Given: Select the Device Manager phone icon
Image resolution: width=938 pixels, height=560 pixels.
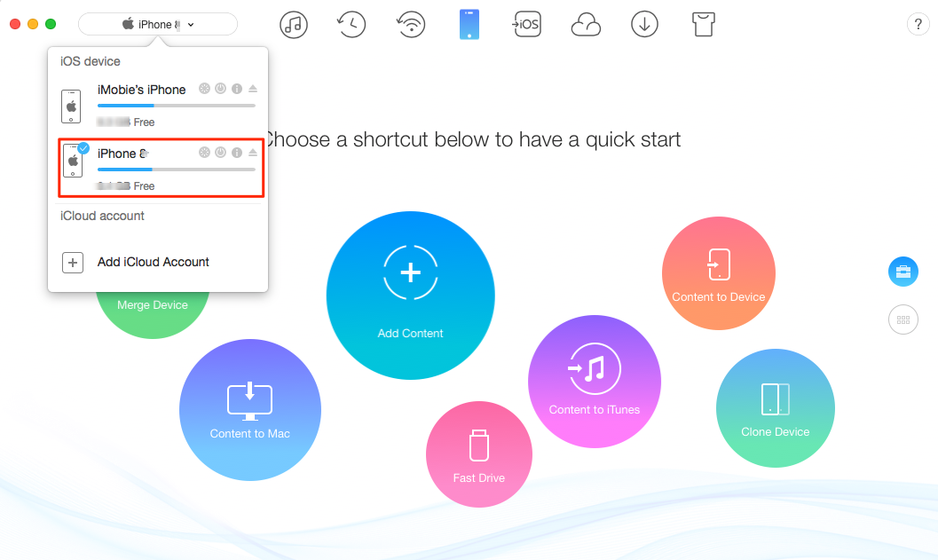Looking at the screenshot, I should (x=469, y=25).
